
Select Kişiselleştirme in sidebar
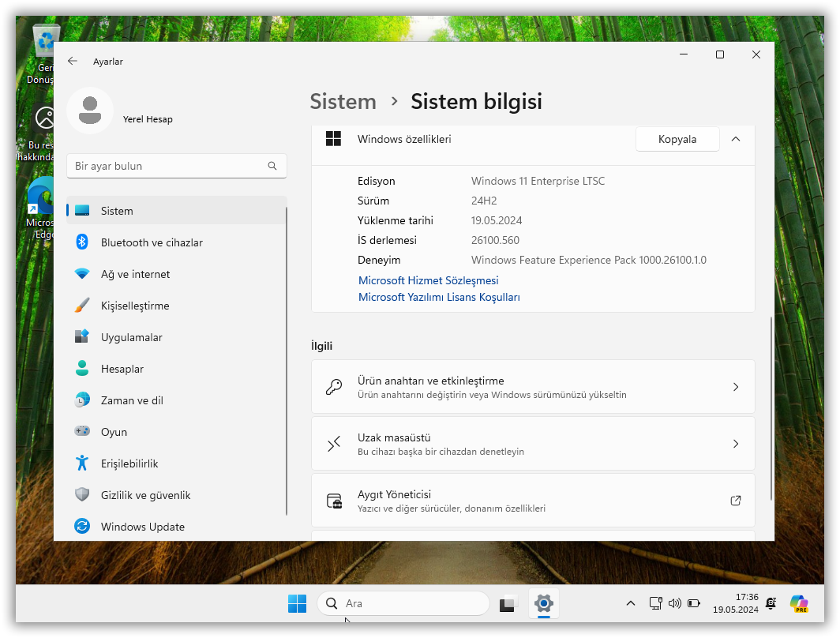(x=177, y=306)
